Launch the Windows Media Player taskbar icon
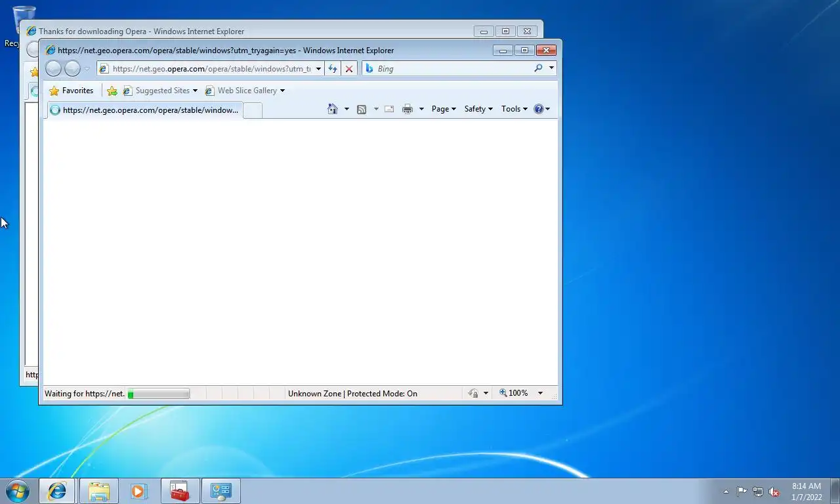This screenshot has width=840, height=504. (x=138, y=491)
